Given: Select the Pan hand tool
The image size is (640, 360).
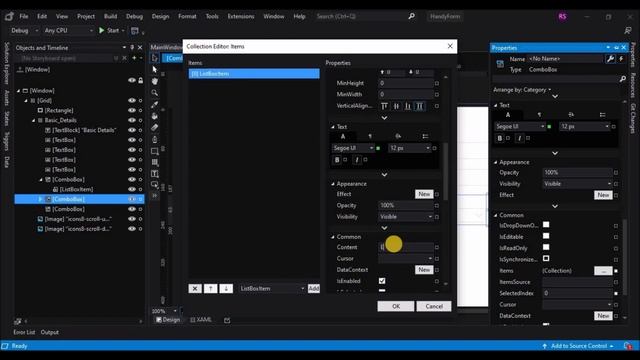Looking at the screenshot, I should (x=155, y=81).
